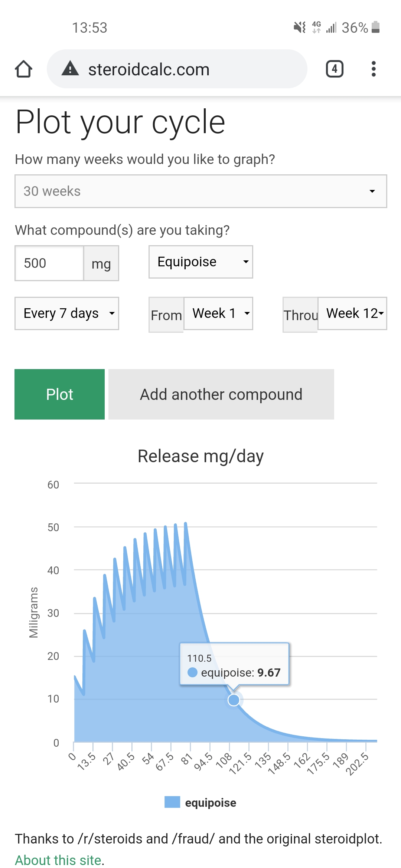Image resolution: width=401 pixels, height=868 pixels.
Task: Tap the battery icon in status bar
Action: (376, 27)
